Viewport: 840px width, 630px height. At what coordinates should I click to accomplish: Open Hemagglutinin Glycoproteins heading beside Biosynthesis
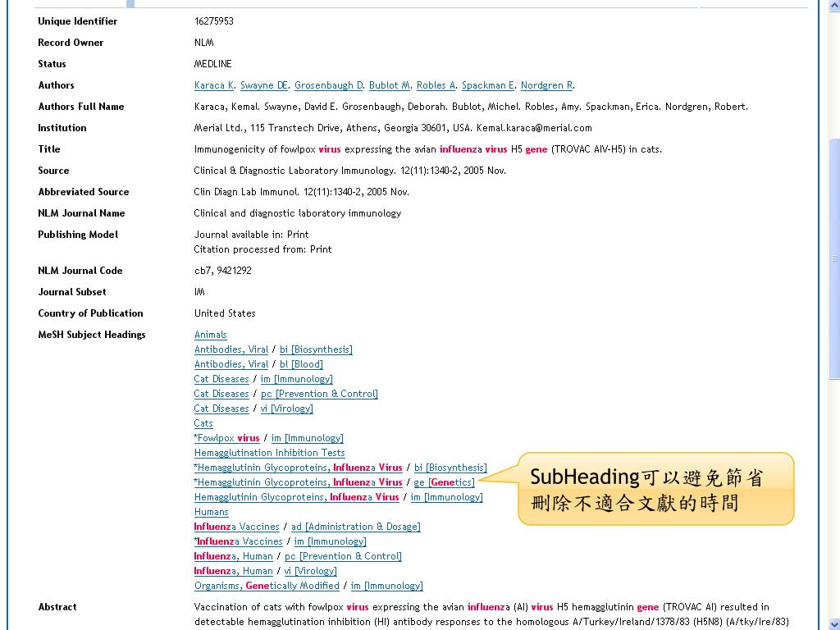pos(298,468)
